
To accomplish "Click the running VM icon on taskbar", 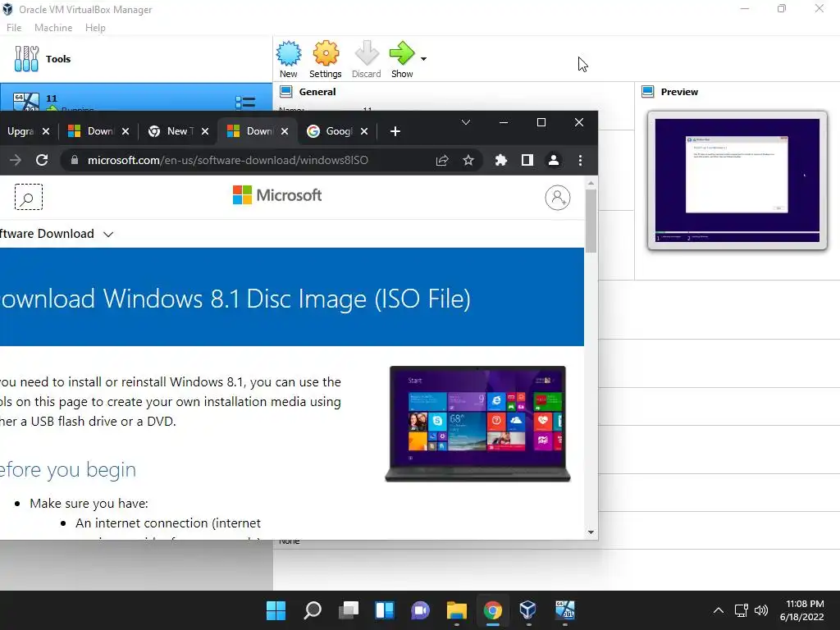I will [564, 609].
